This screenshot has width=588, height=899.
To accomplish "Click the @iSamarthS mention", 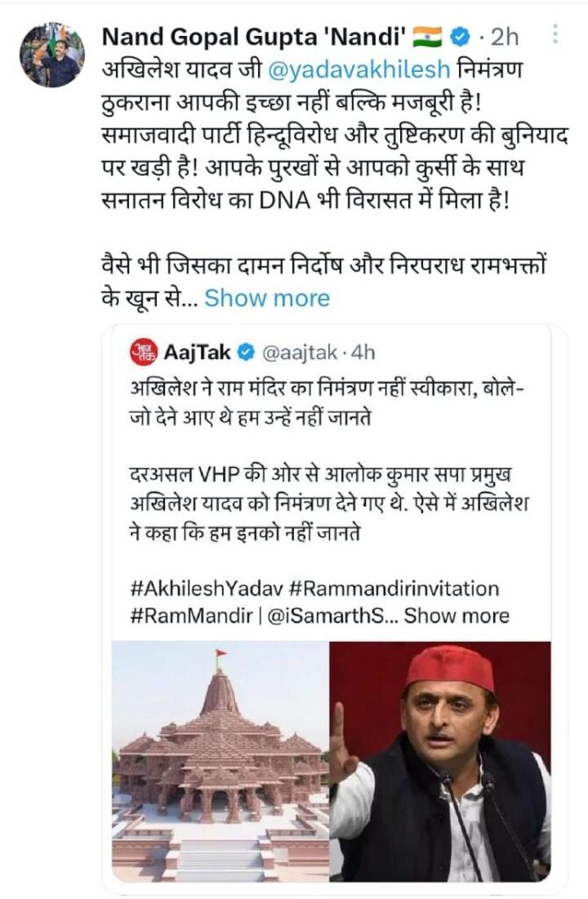I will pos(331,615).
